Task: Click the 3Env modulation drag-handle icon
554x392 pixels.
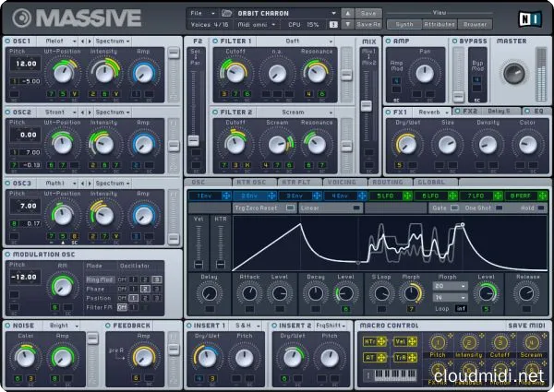Action: pyautogui.click(x=317, y=196)
